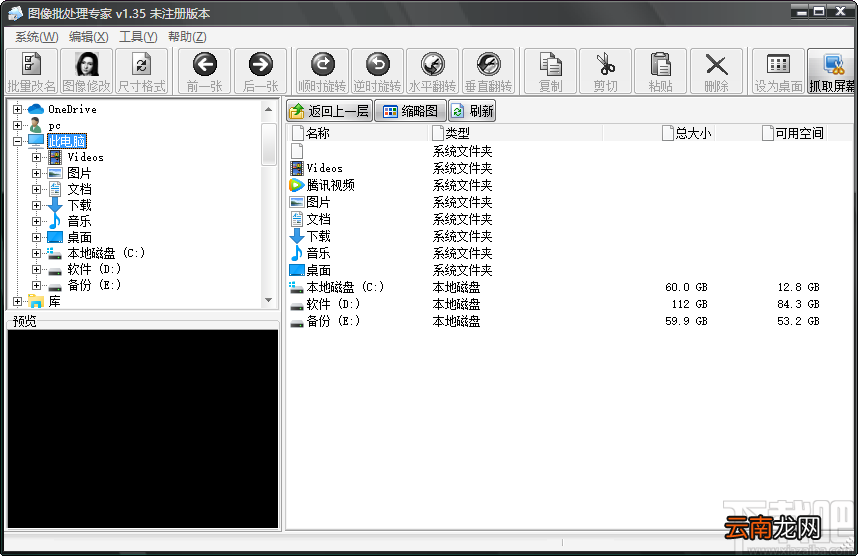Expand the OneDrive tree node
This screenshot has height=556, width=858.
pyautogui.click(x=18, y=109)
